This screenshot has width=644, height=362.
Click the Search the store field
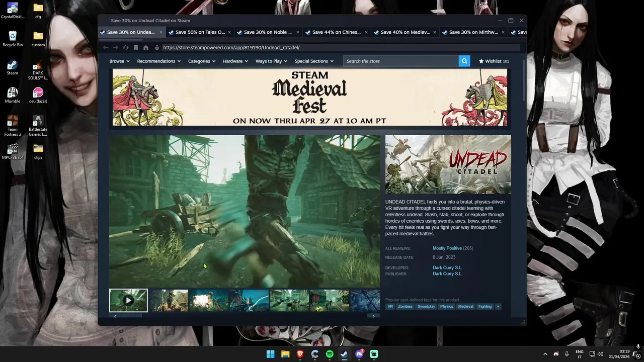(401, 61)
